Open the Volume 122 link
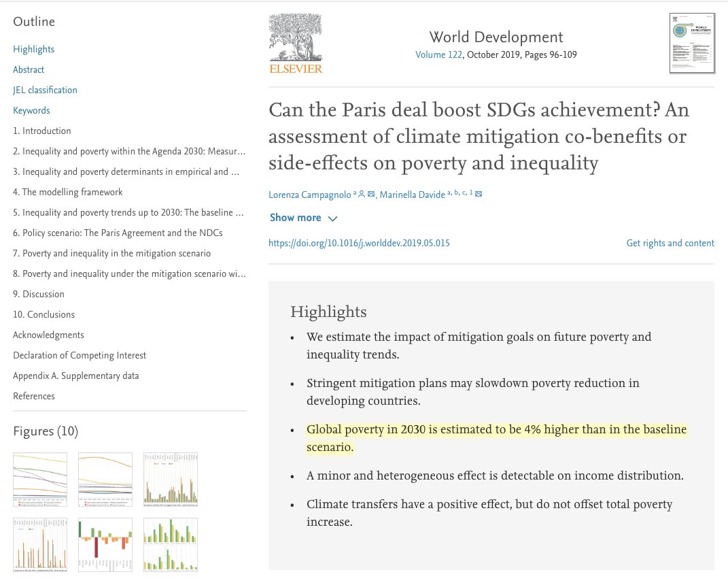 [438, 55]
